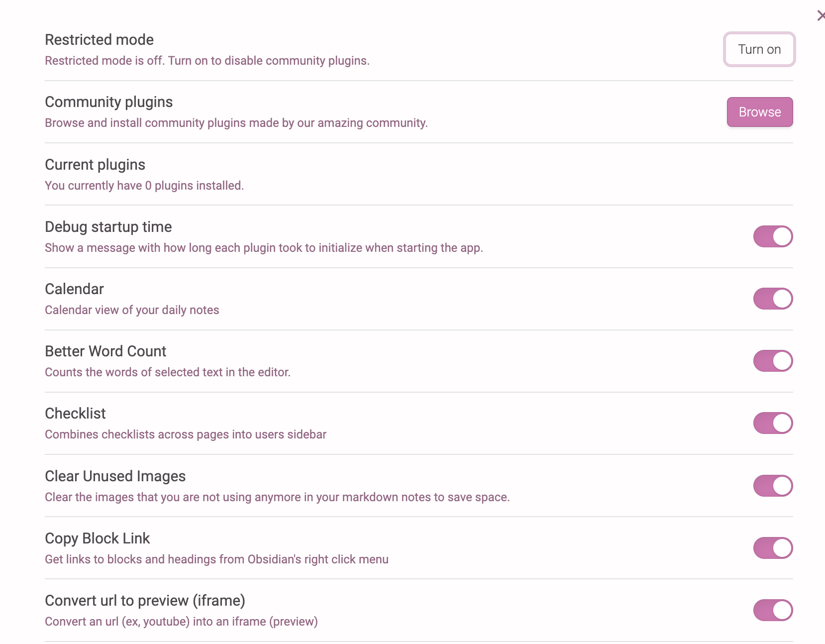The width and height of the screenshot is (825, 644).
Task: Click the Restricted mode heading
Action: [99, 40]
